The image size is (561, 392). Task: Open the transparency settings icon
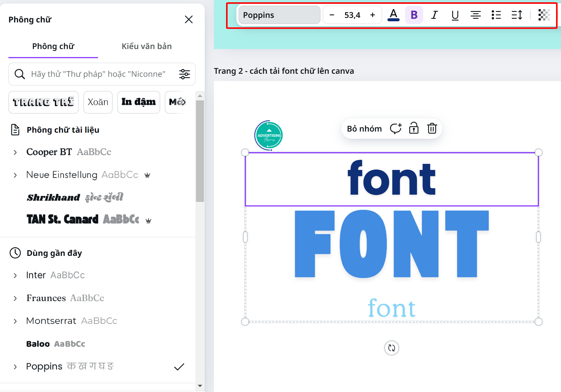coord(543,15)
